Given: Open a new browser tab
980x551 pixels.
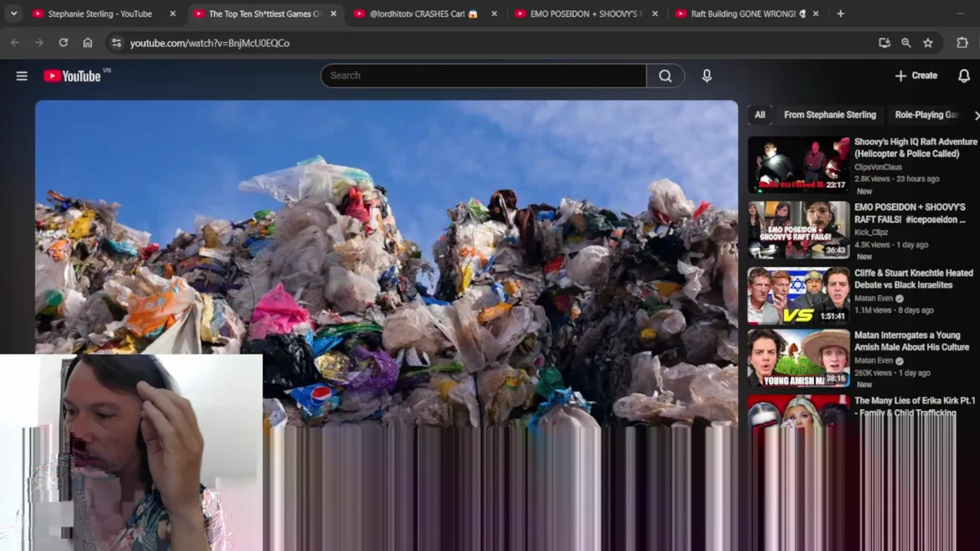Looking at the screenshot, I should click(x=841, y=14).
